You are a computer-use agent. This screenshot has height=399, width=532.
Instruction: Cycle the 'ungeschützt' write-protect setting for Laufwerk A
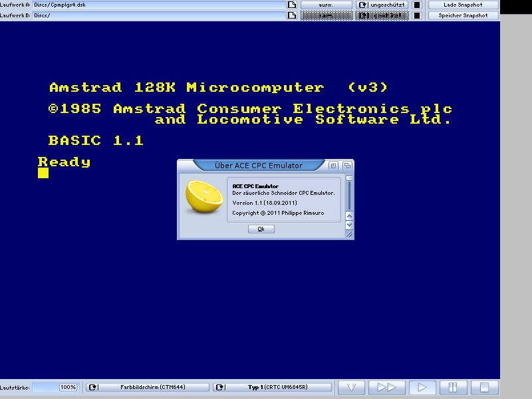[x=382, y=5]
